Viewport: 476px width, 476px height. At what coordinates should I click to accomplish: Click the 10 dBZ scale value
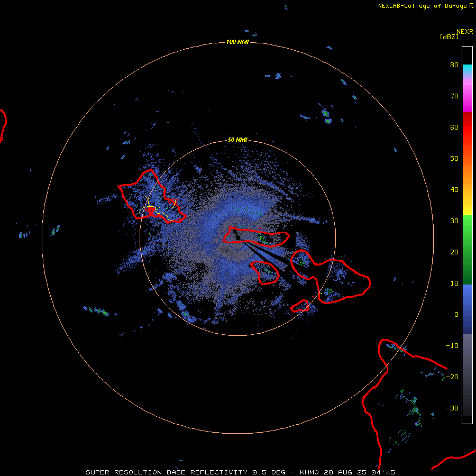[x=454, y=283]
